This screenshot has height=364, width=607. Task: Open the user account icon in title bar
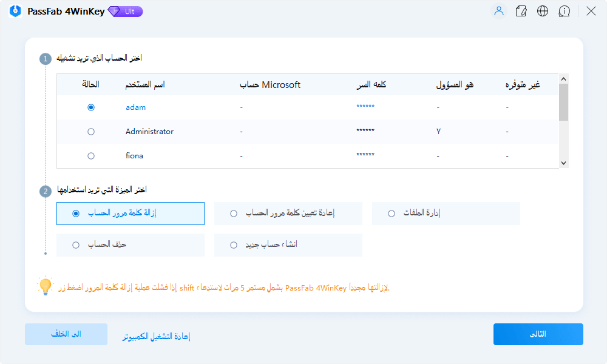click(x=498, y=11)
